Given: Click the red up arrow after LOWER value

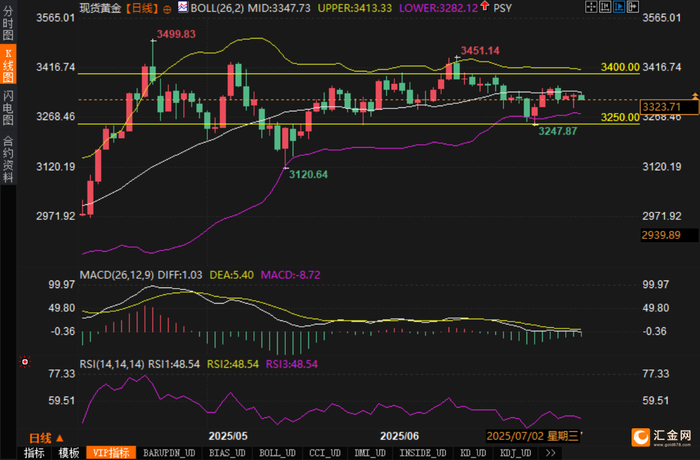Looking at the screenshot, I should 485,6.
